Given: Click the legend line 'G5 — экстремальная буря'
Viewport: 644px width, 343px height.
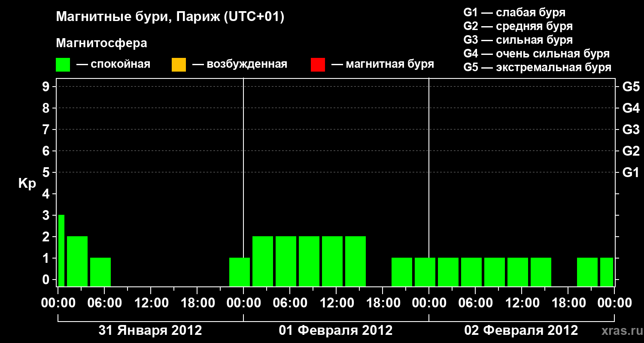Looking at the screenshot, I should tap(538, 68).
